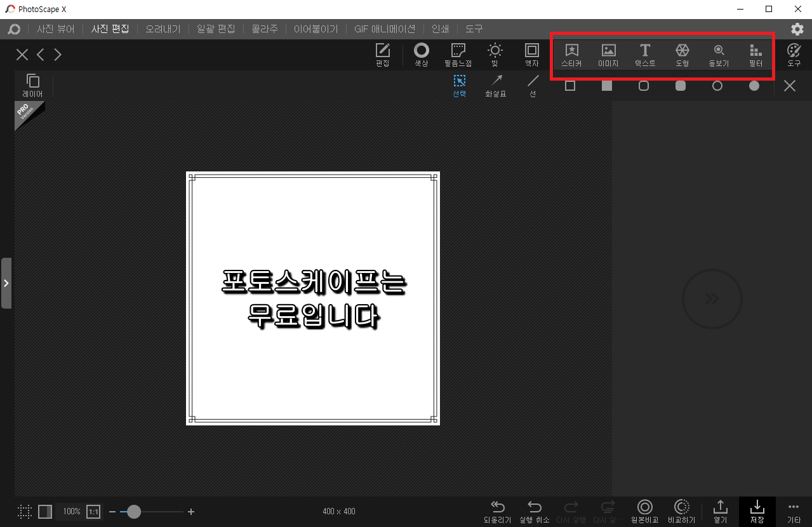Switch to the 콜라주 tab

point(265,29)
